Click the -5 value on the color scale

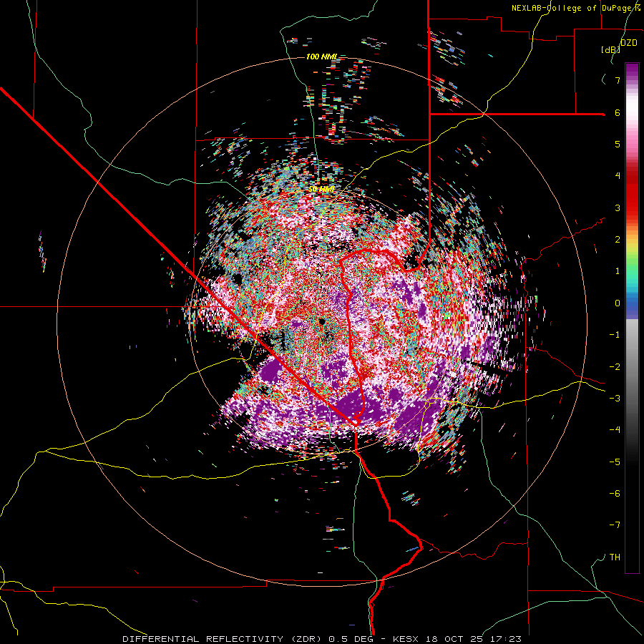(615, 462)
